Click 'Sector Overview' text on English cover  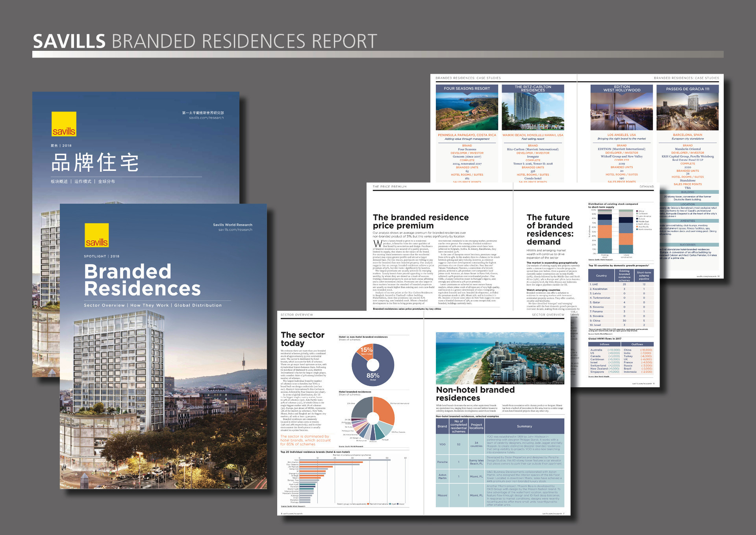click(x=104, y=305)
